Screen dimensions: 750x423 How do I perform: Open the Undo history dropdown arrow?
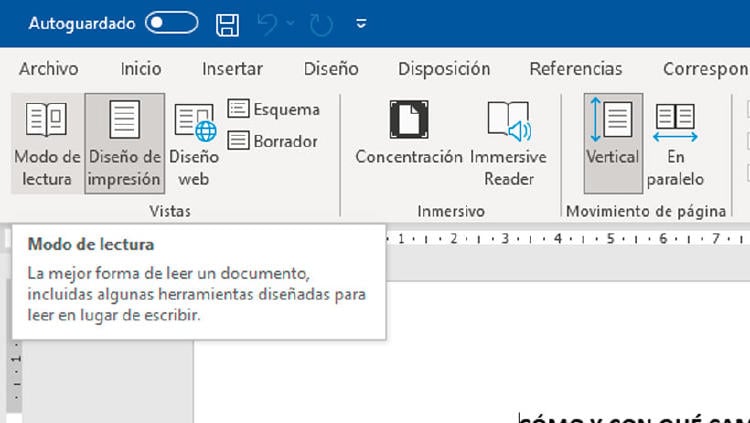click(291, 23)
